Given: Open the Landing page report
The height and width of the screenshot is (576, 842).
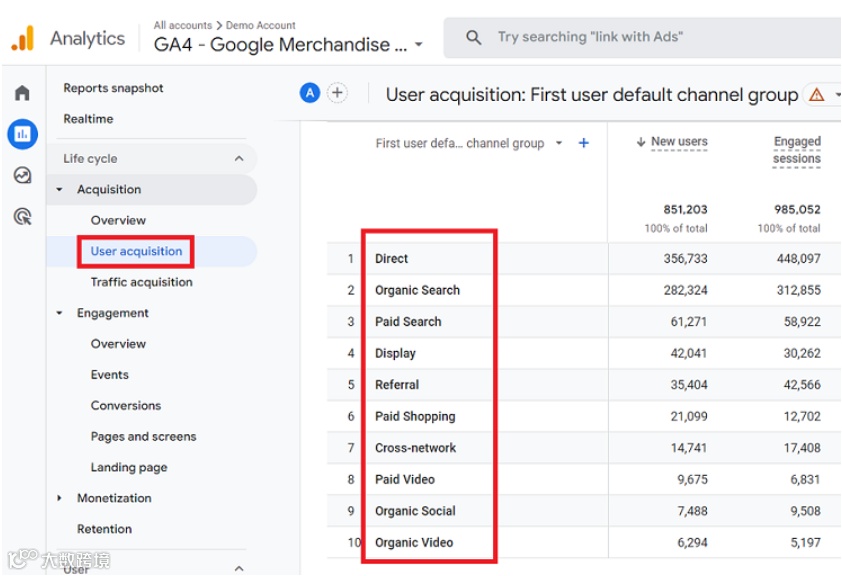Looking at the screenshot, I should pyautogui.click(x=129, y=467).
